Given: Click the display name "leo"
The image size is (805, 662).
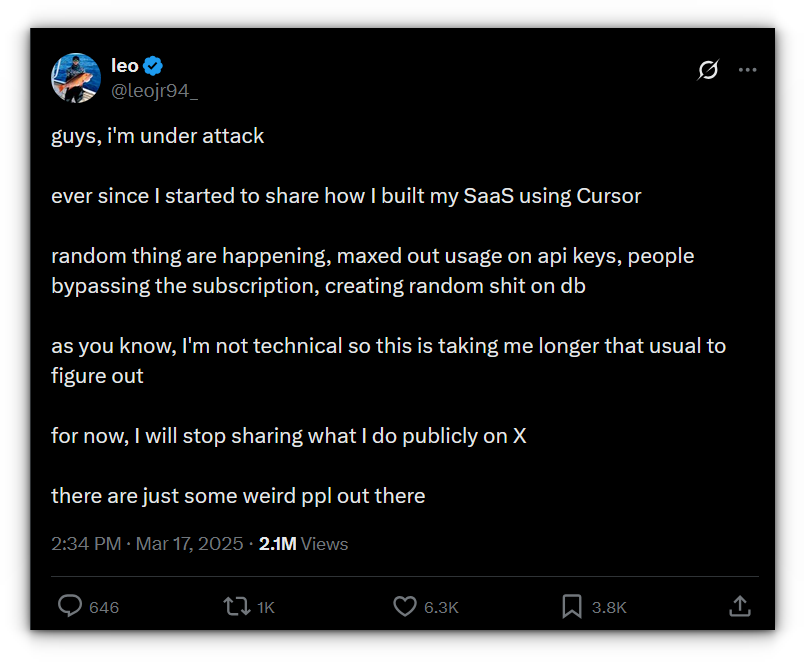Looking at the screenshot, I should (x=124, y=67).
